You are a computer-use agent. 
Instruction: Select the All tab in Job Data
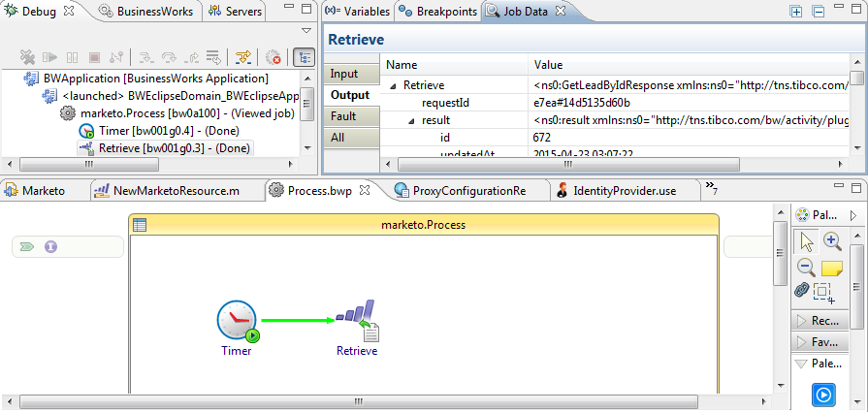[x=351, y=137]
